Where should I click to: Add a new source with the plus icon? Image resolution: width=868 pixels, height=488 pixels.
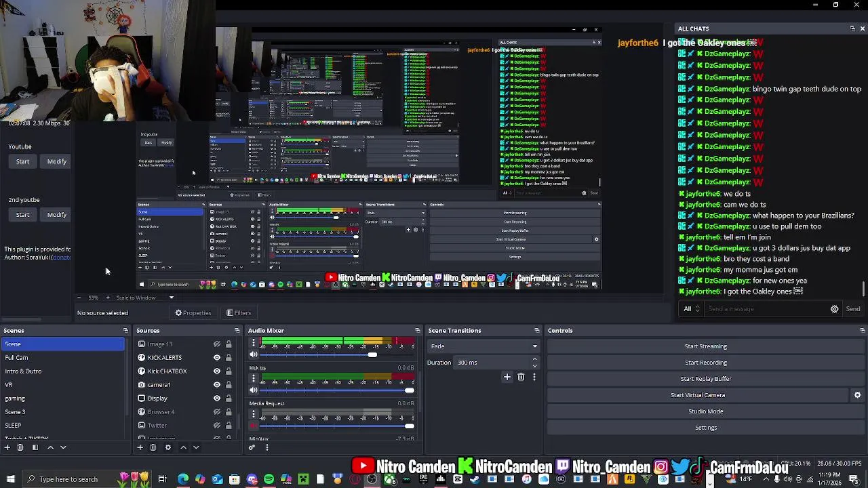[140, 447]
